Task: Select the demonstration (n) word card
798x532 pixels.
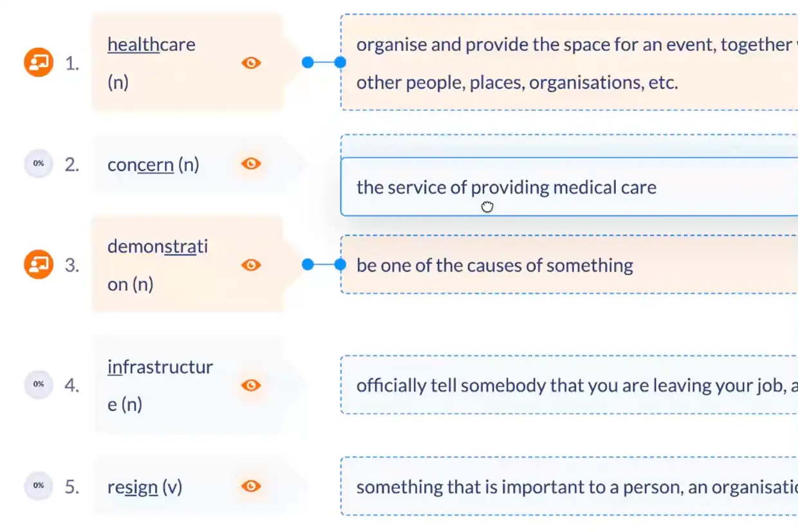Action: (x=188, y=264)
